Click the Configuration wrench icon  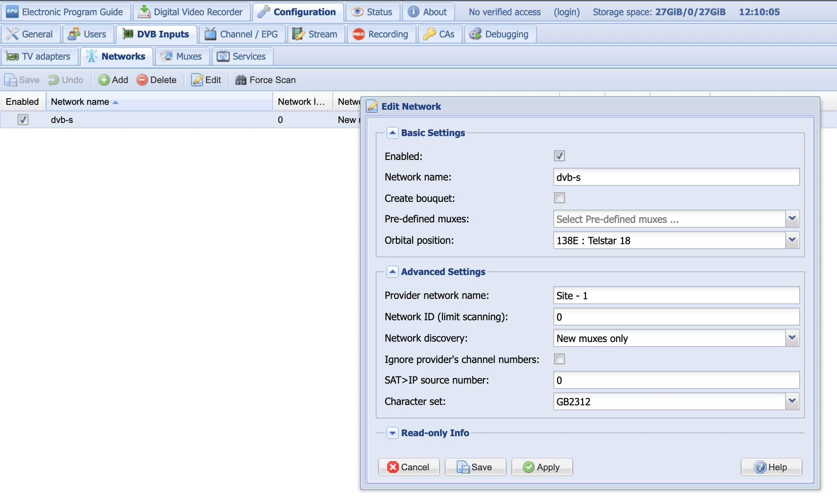tap(264, 12)
